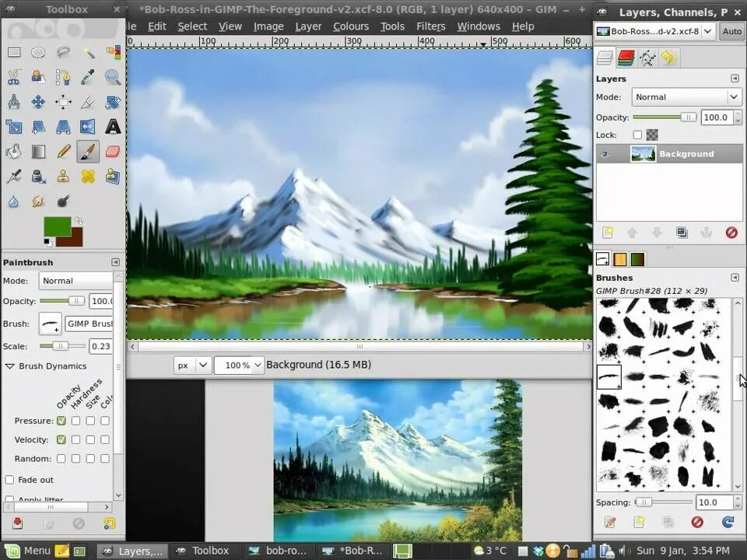The height and width of the screenshot is (560, 747).
Task: Open the Filters menu
Action: coord(430,26)
